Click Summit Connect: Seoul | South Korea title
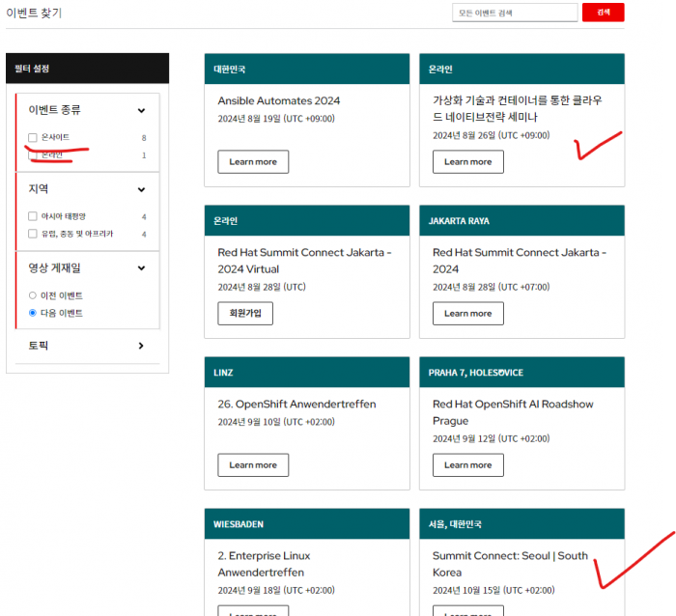This screenshot has height=616, width=676. [x=510, y=564]
